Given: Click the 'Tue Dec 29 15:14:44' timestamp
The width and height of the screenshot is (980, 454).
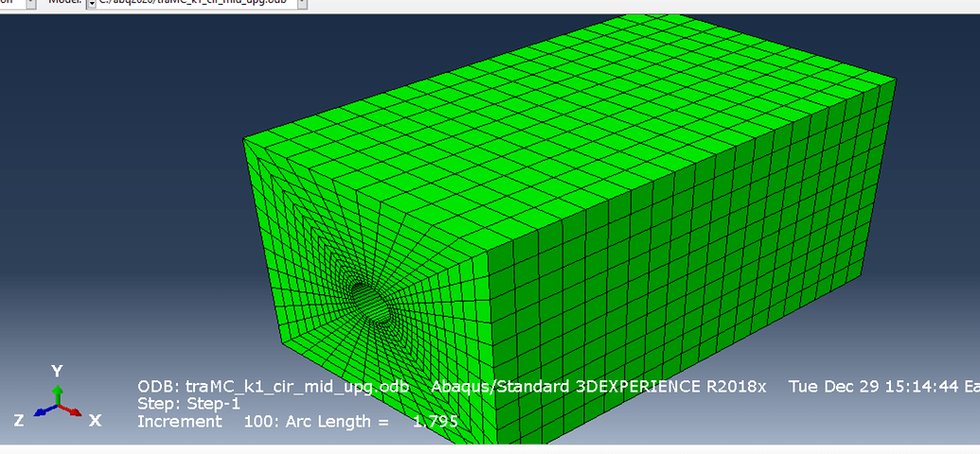Looking at the screenshot, I should pyautogui.click(x=873, y=387).
